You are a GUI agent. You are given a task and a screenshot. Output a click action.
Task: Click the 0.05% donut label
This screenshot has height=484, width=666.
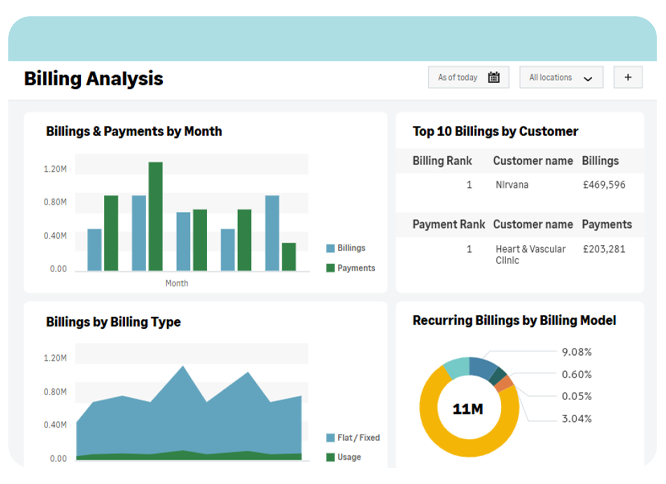coord(576,396)
